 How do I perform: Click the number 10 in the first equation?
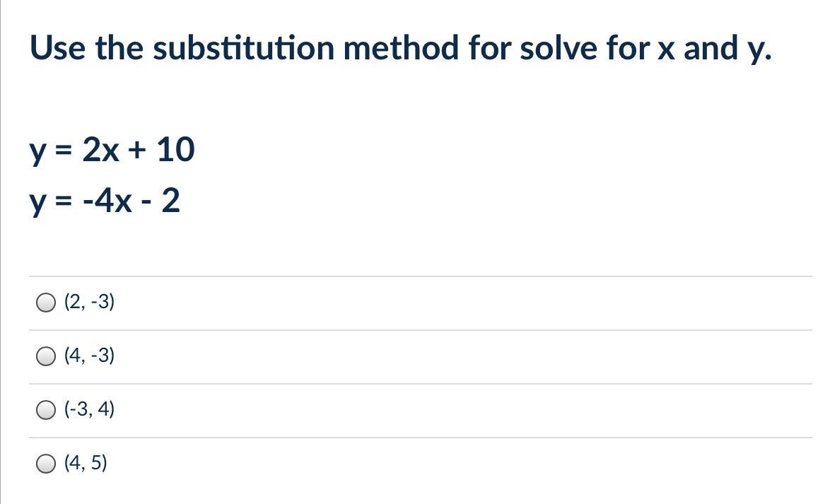pyautogui.click(x=175, y=150)
